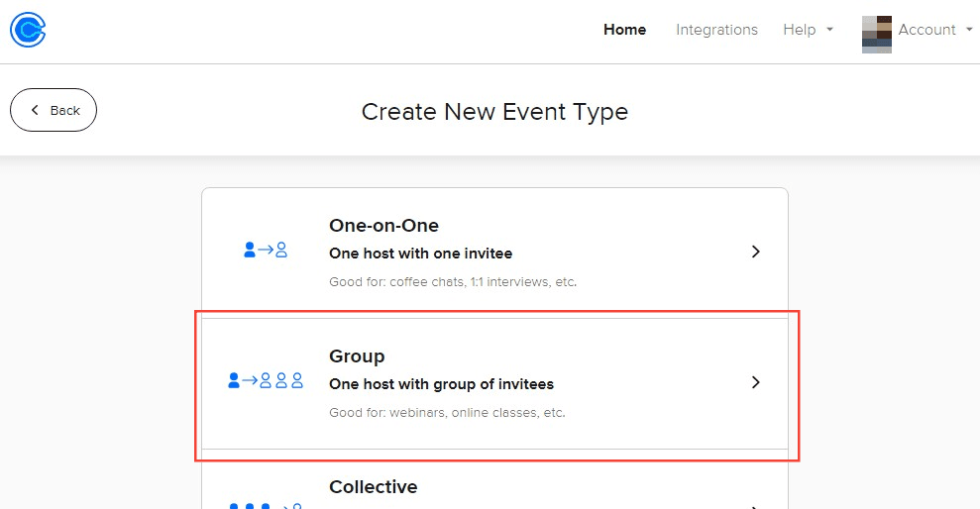Select the Collective event type title
Screen dimensions: 980x509
(374, 486)
